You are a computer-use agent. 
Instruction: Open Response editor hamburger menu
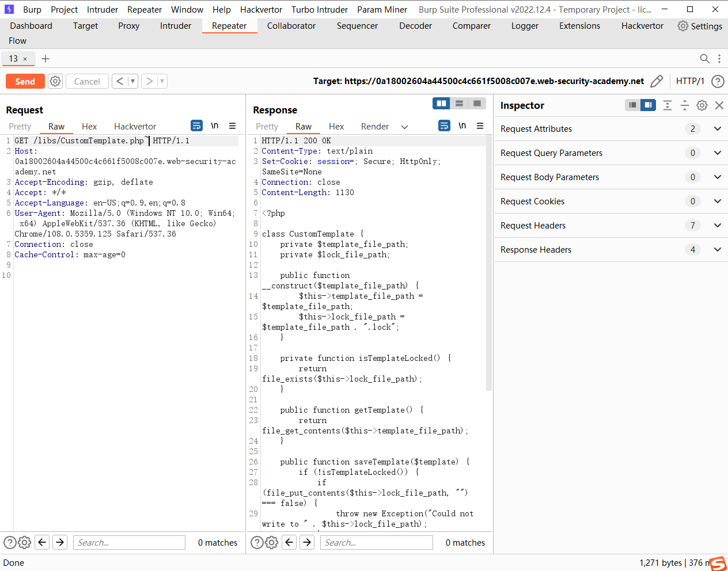(x=480, y=125)
